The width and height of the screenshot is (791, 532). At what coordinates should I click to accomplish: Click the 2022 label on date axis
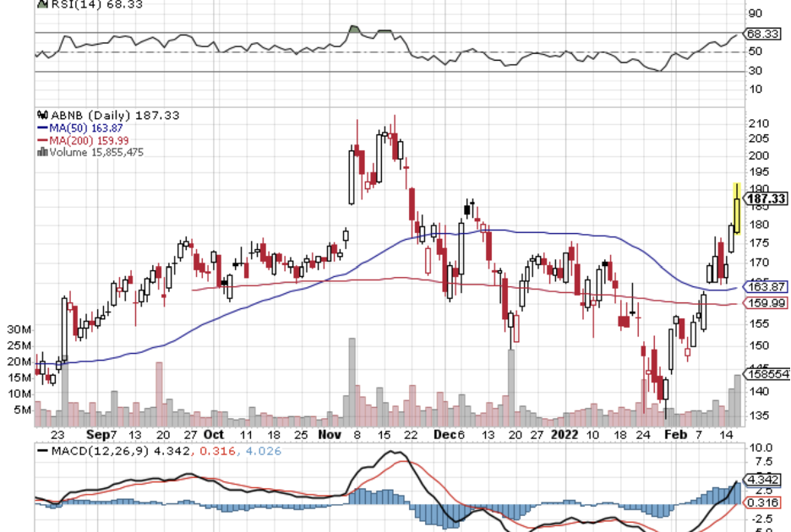[x=563, y=434]
